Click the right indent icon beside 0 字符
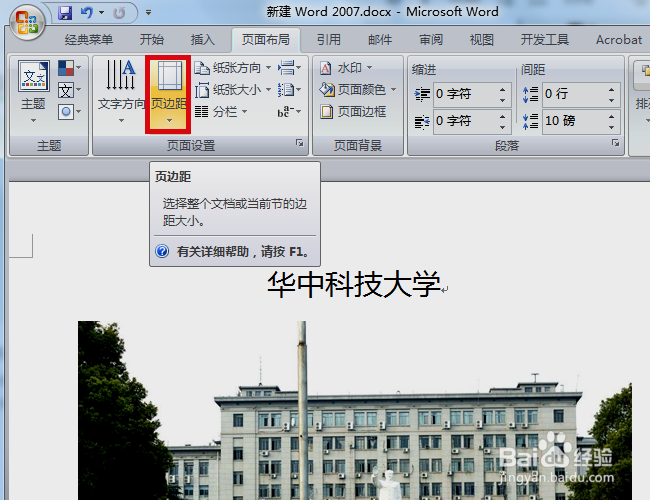The height and width of the screenshot is (500, 650). point(422,121)
